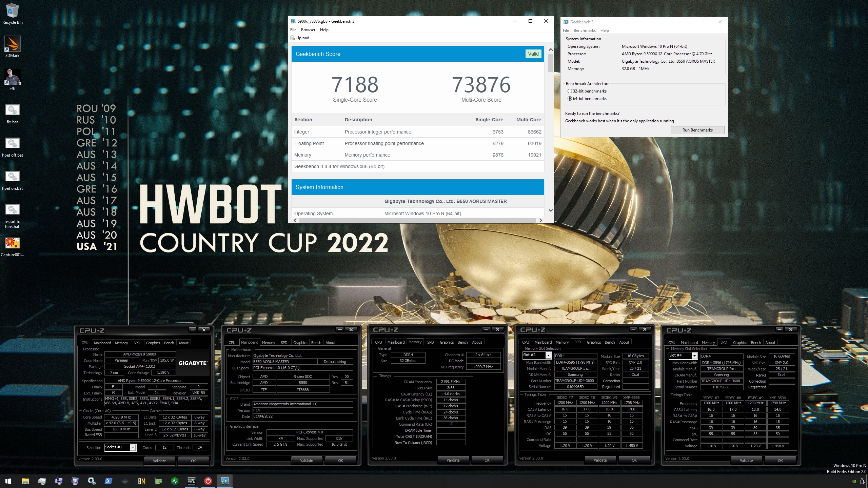The width and height of the screenshot is (868, 488).
Task: Click the Integer multi-core value 86662
Action: coord(534,132)
